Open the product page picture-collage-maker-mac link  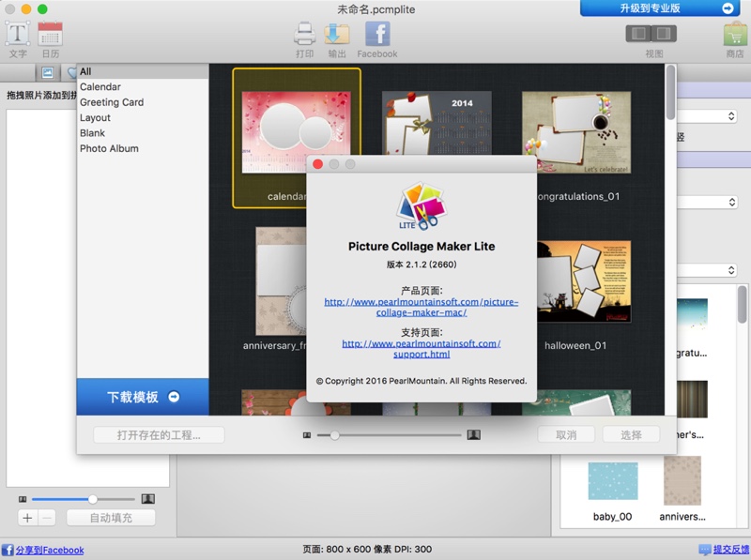click(421, 308)
